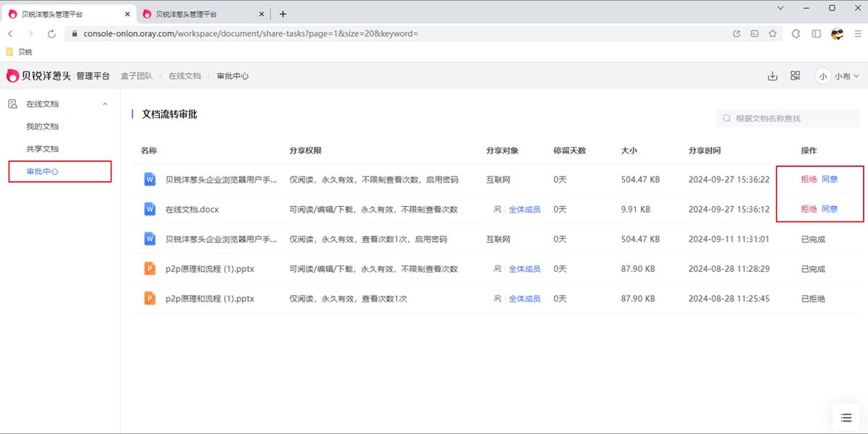Image resolution: width=868 pixels, height=434 pixels.
Task: Click 全体成员 link in 在线文档.docx row
Action: 524,209
